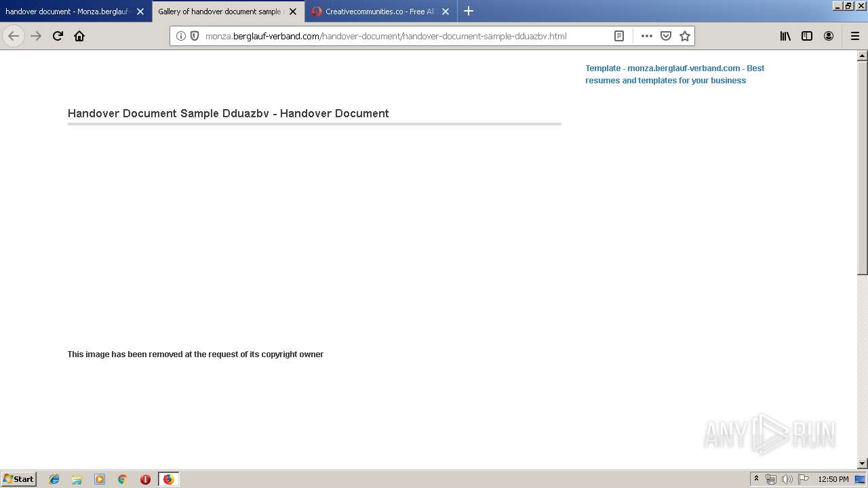
Task: Close the Creativecommunities.co tab
Action: 446,12
